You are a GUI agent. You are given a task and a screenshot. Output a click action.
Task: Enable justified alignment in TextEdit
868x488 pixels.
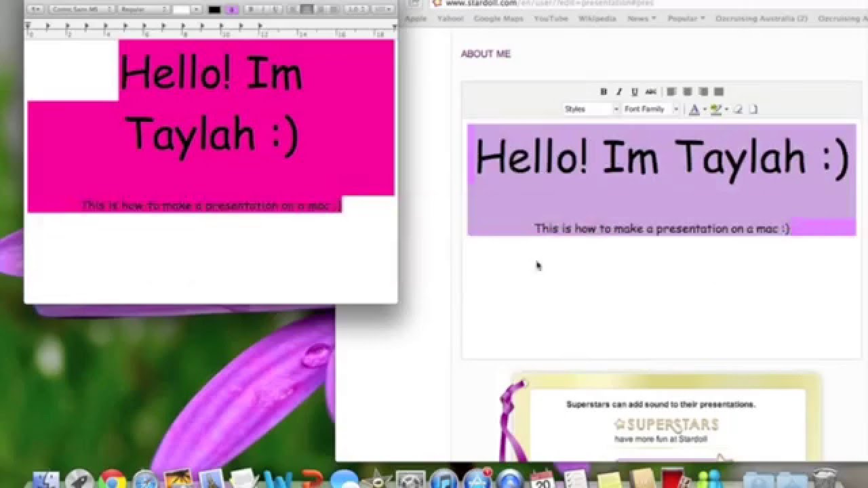coord(334,9)
